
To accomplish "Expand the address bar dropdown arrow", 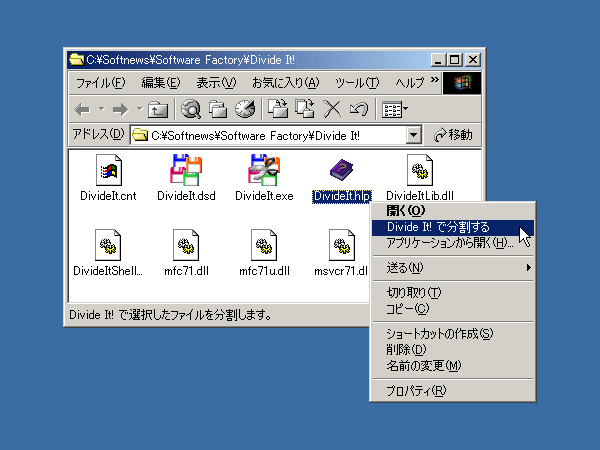I will point(413,135).
